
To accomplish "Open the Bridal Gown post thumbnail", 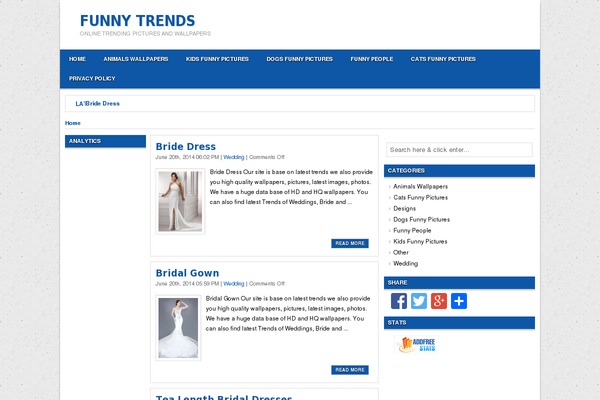I will coord(178,327).
